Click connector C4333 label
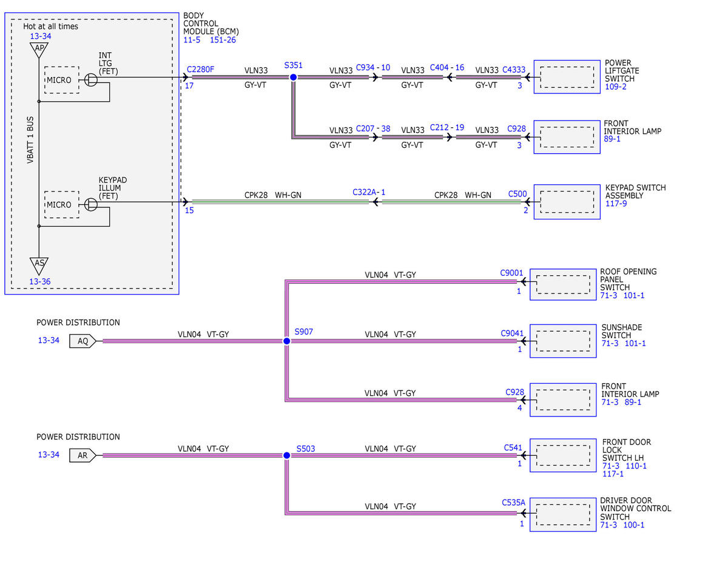 [514, 70]
